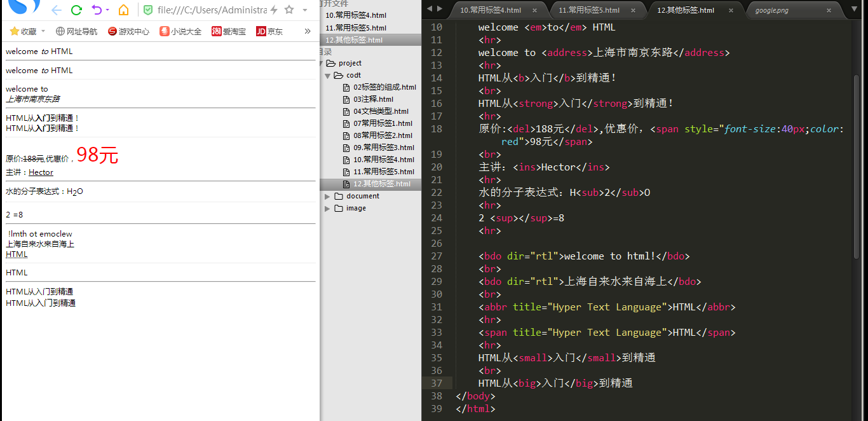The height and width of the screenshot is (421, 868).
Task: Collapse the project folder arrow
Action: [320, 64]
